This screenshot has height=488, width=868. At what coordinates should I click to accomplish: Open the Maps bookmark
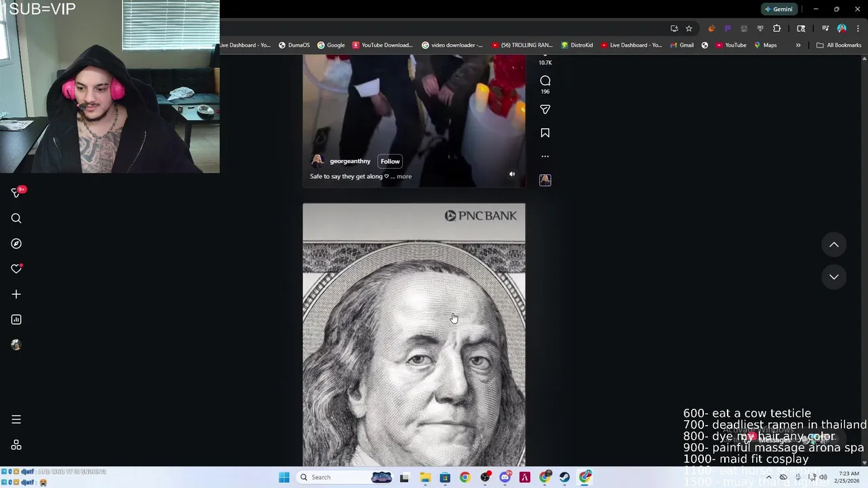click(x=766, y=45)
